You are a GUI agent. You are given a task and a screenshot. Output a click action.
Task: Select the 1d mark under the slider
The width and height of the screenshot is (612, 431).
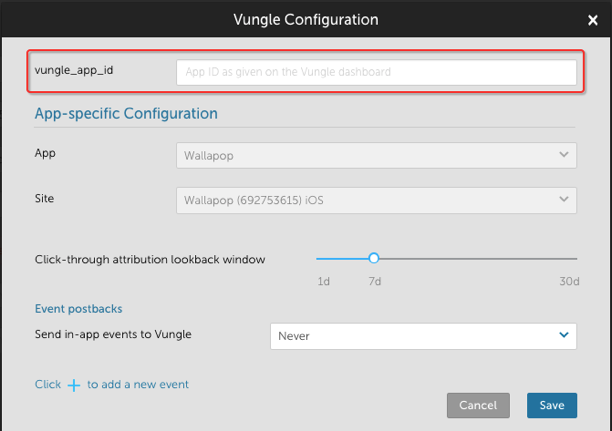coord(324,281)
